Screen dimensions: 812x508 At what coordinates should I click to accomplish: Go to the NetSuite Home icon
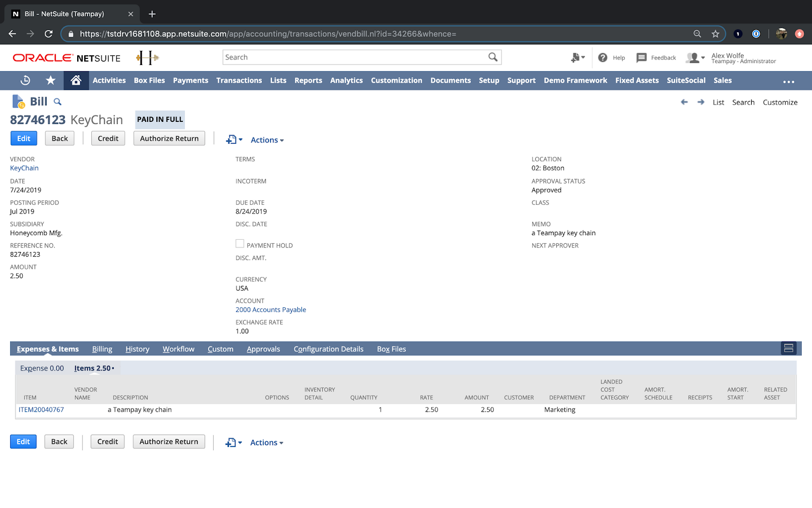(76, 80)
